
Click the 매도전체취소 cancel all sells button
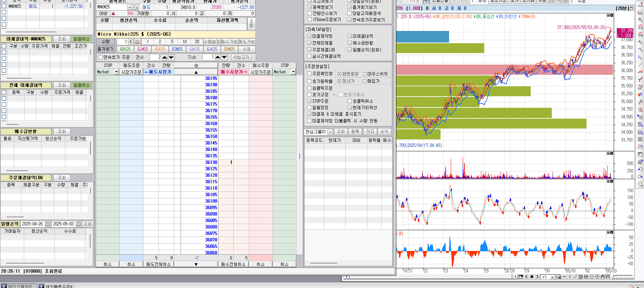pyautogui.click(x=159, y=264)
